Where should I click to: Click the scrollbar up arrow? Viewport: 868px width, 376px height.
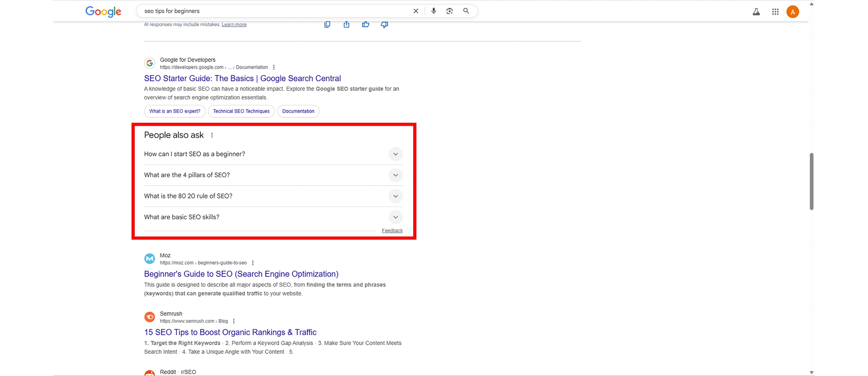[811, 4]
